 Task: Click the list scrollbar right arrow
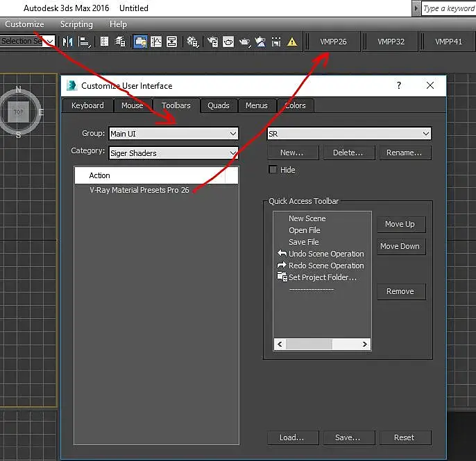[364, 345]
